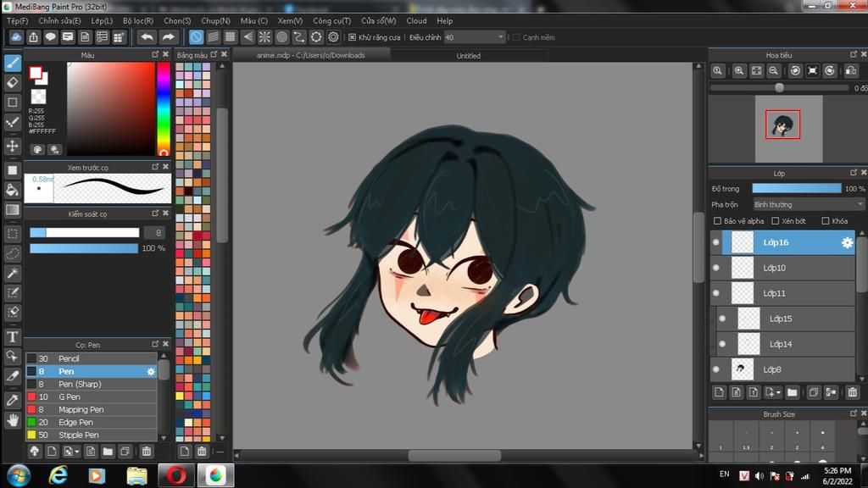
Task: Pick a hue on the rainbow strip
Action: click(x=164, y=108)
